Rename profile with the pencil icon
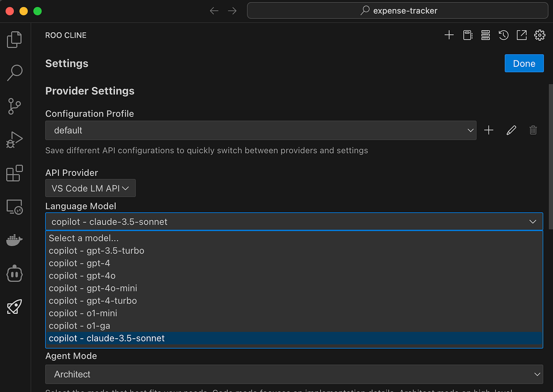The image size is (553, 392). coord(511,130)
